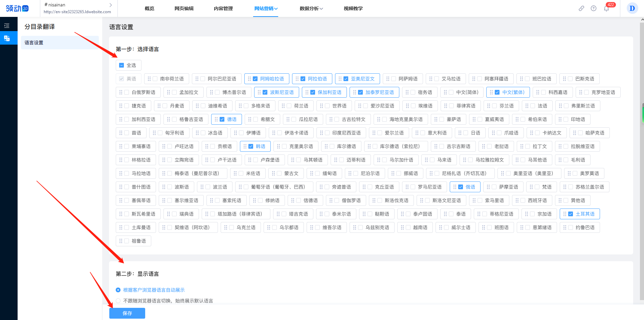Switch to the 概览 tab

(x=149, y=8)
